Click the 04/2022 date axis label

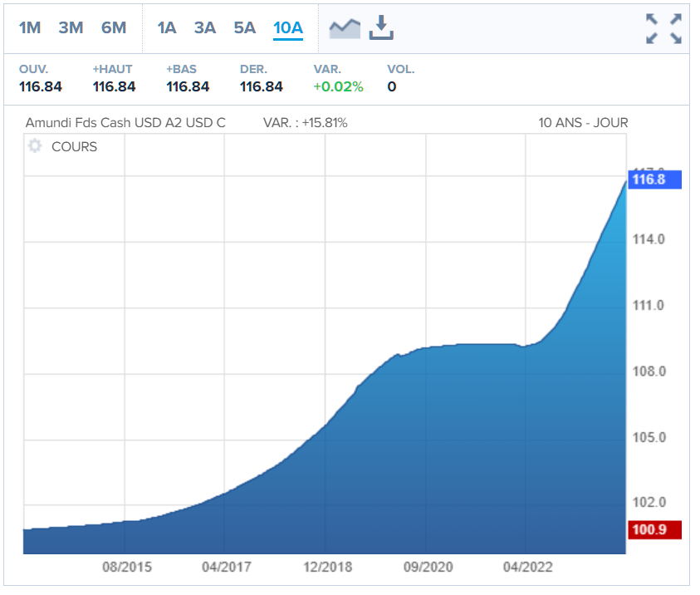(x=527, y=567)
